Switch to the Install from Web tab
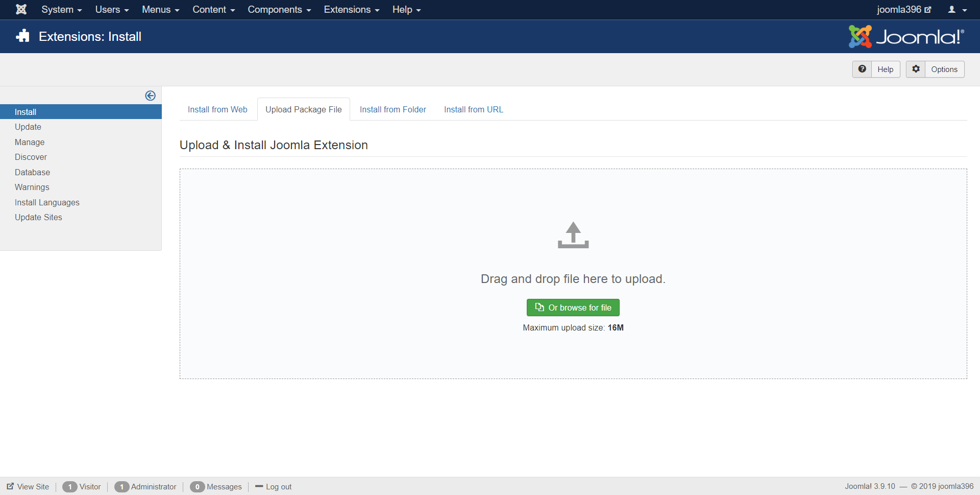The image size is (980, 495). 217,109
